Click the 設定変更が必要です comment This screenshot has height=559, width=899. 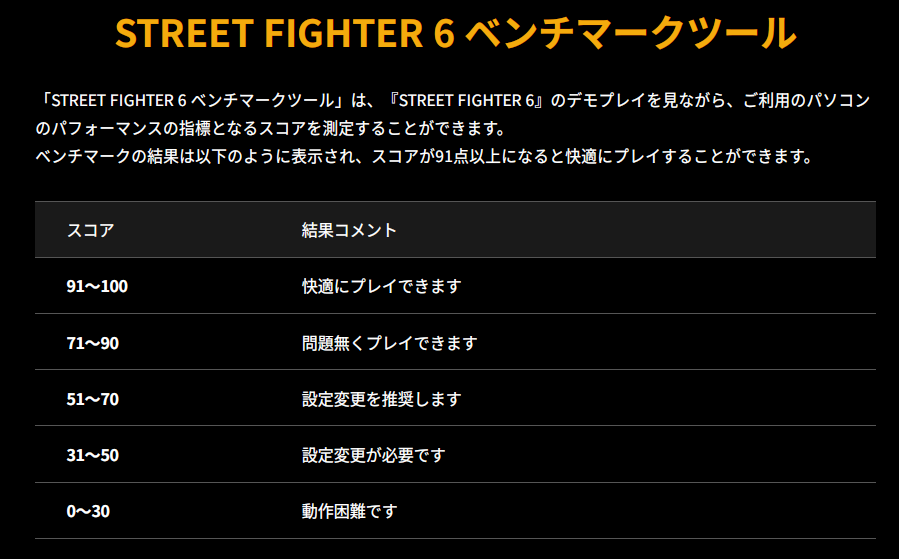(x=373, y=455)
